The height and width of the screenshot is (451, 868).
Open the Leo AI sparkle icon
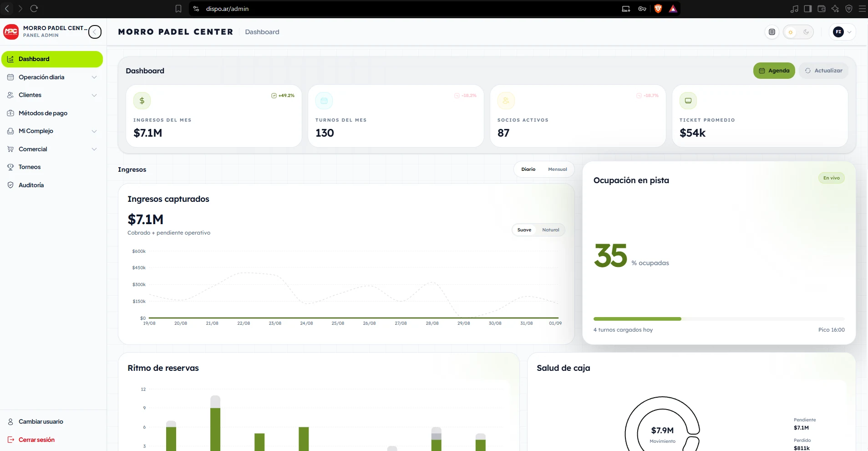835,9
